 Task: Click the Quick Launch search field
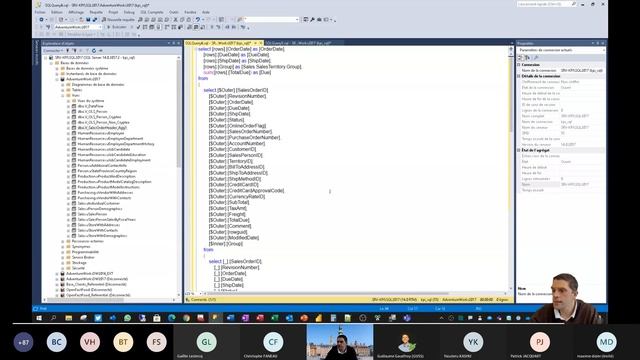547,4
